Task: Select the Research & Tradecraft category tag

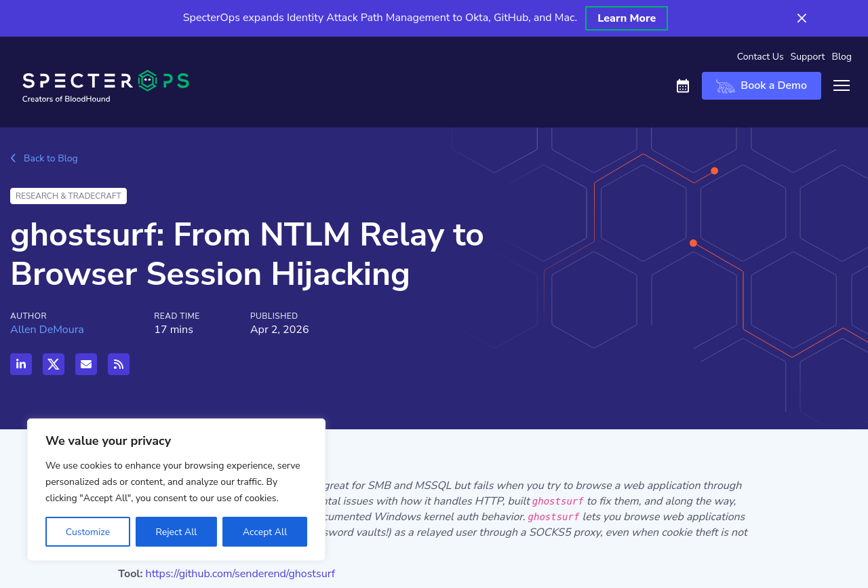Action: click(x=68, y=196)
